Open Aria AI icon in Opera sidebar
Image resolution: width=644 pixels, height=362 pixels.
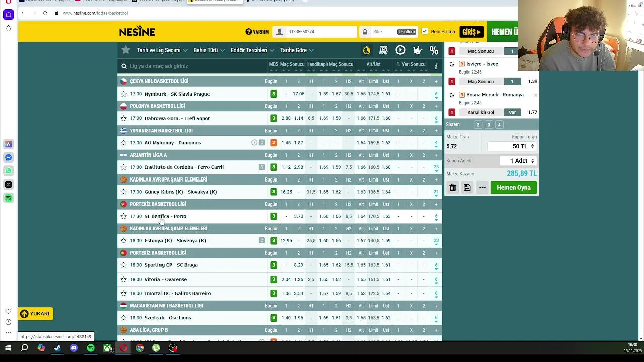(x=8, y=144)
